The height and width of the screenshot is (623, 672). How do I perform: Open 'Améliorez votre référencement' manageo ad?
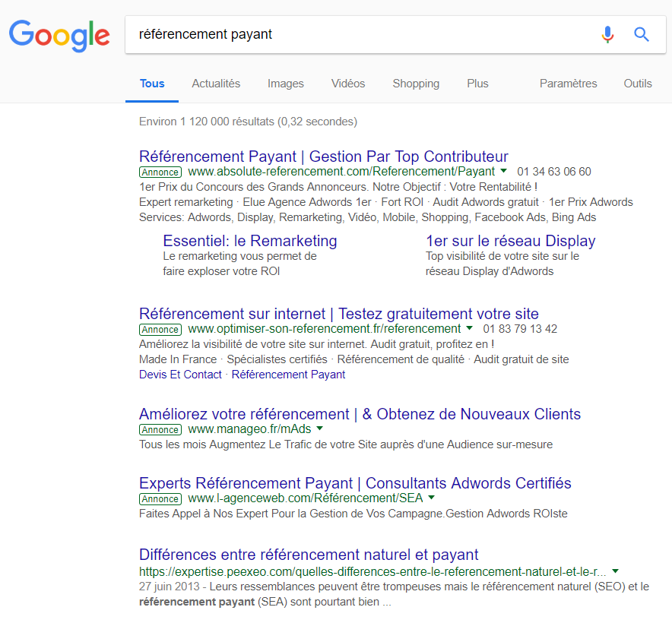tap(360, 414)
